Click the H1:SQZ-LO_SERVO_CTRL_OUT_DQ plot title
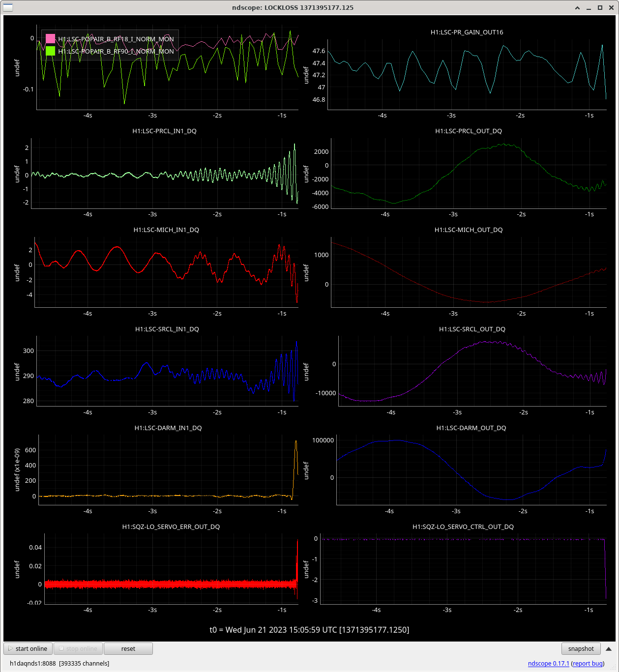The image size is (619, 672). (x=463, y=526)
